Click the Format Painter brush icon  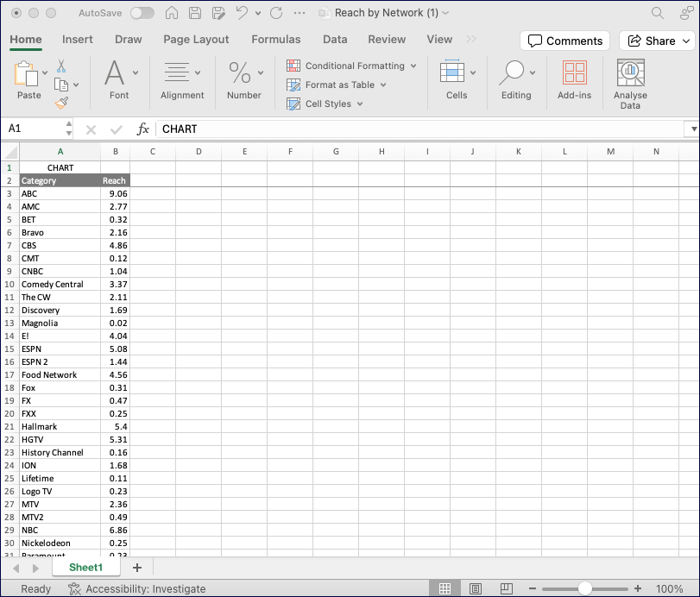(x=61, y=103)
